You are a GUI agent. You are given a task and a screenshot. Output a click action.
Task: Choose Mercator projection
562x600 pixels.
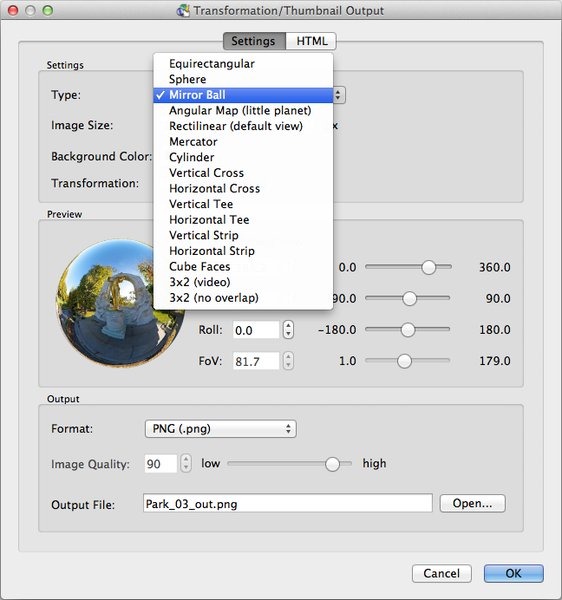click(243, 142)
